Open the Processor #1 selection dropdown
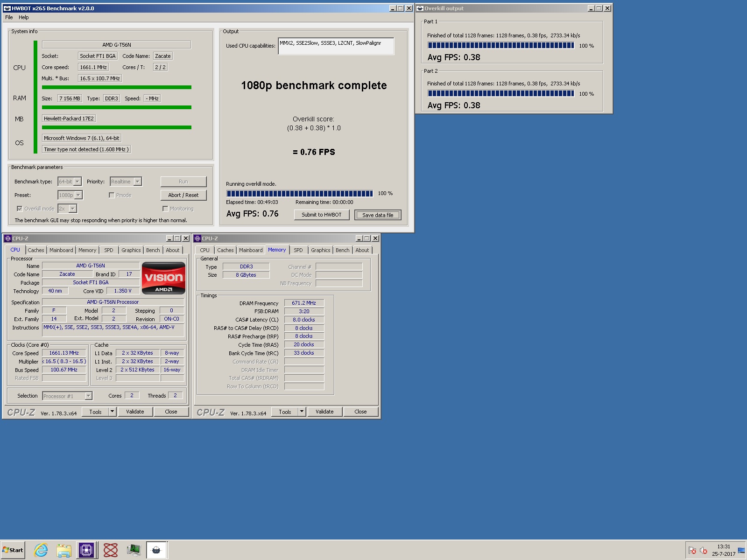The width and height of the screenshot is (747, 560). [x=88, y=396]
